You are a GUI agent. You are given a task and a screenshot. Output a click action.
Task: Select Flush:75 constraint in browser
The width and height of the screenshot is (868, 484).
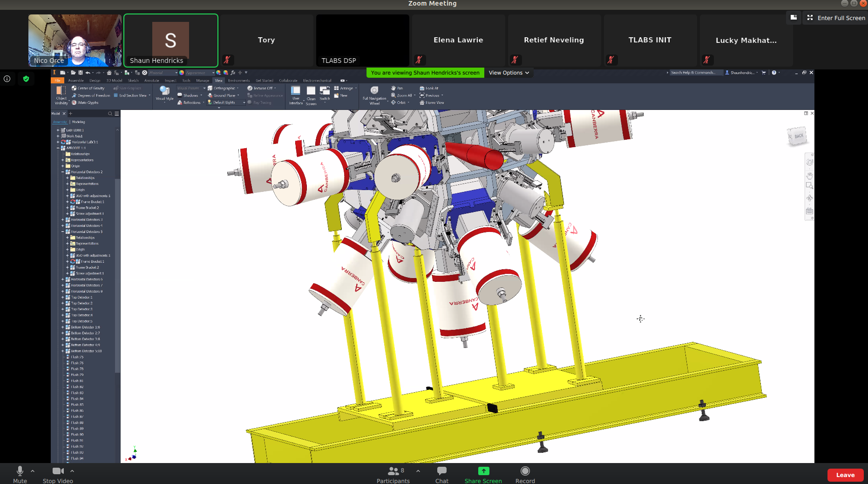click(x=75, y=357)
